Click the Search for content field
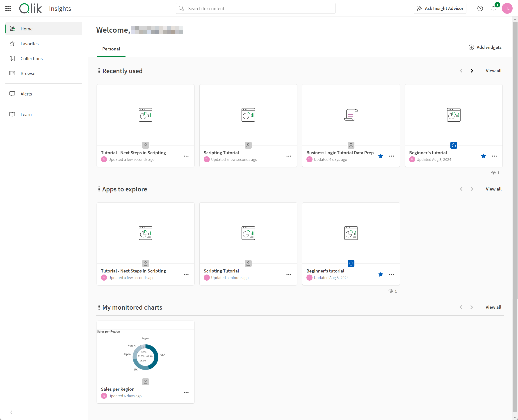518x420 pixels. [255, 8]
